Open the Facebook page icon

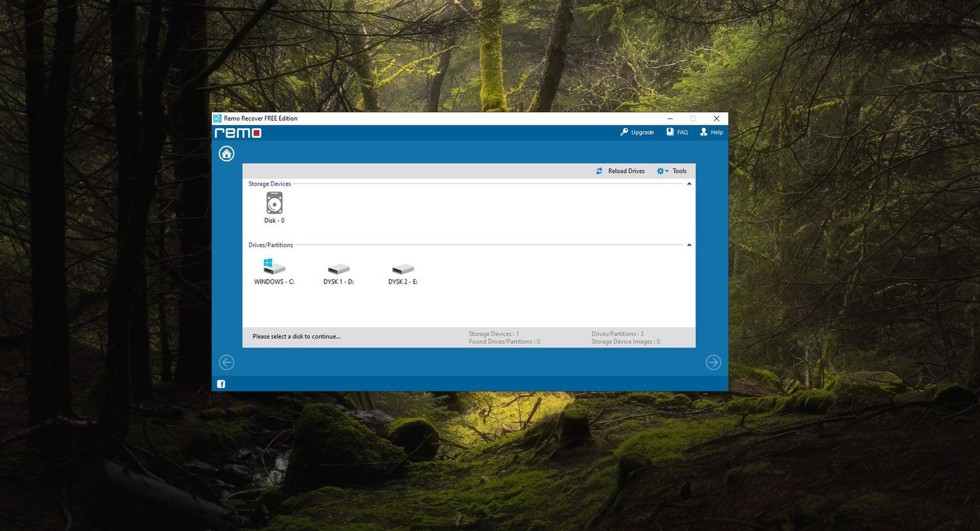click(x=221, y=384)
